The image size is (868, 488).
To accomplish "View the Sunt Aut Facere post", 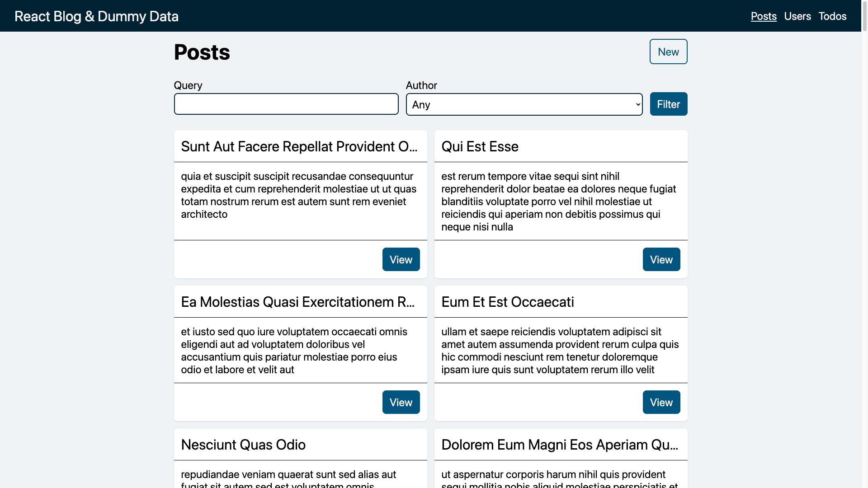I will coord(401,259).
